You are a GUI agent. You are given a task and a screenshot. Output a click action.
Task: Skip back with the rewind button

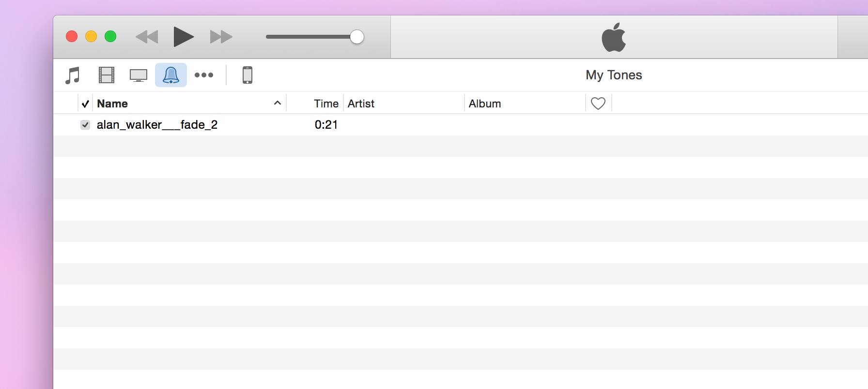[147, 37]
